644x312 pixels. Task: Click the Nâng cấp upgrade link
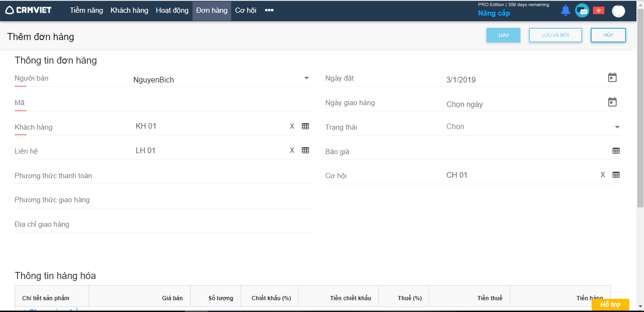pos(494,13)
